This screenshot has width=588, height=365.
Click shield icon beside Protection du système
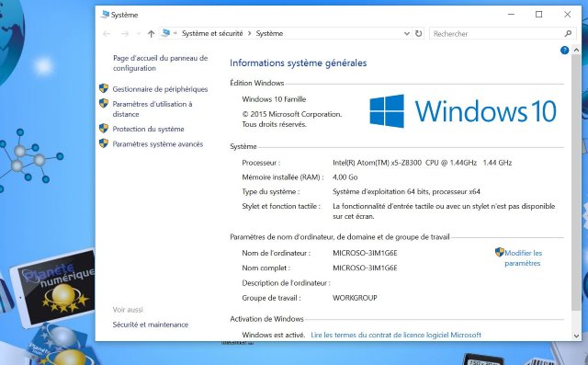coord(104,129)
